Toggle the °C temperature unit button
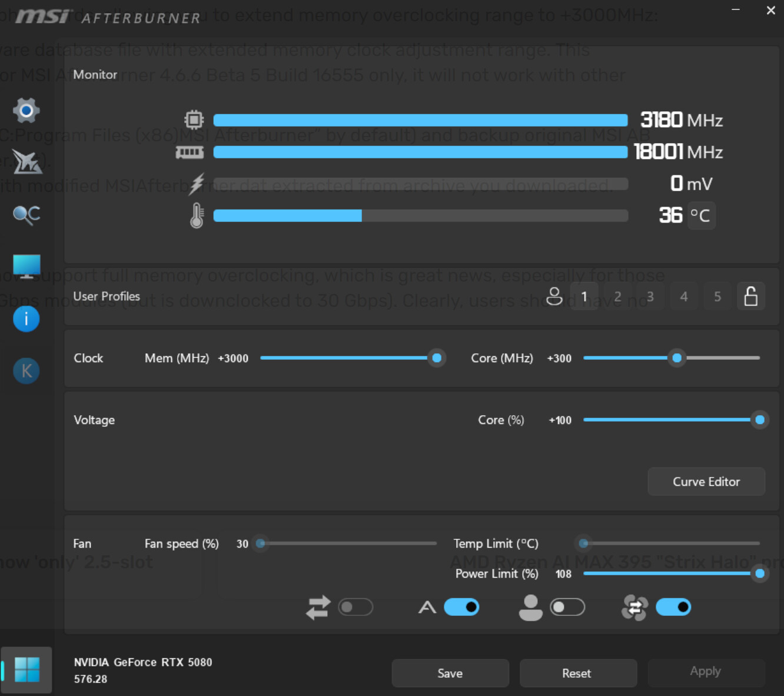784x696 pixels. click(x=701, y=216)
